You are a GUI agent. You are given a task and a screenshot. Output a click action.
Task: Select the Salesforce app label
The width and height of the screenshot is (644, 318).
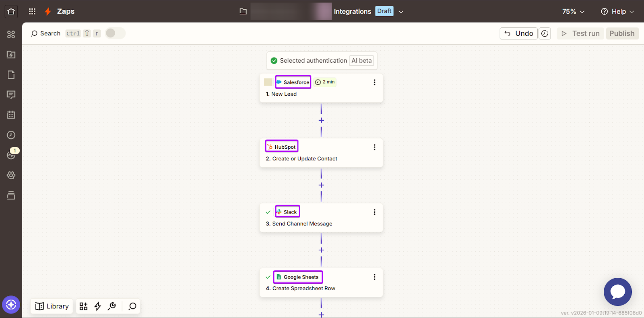coord(293,82)
